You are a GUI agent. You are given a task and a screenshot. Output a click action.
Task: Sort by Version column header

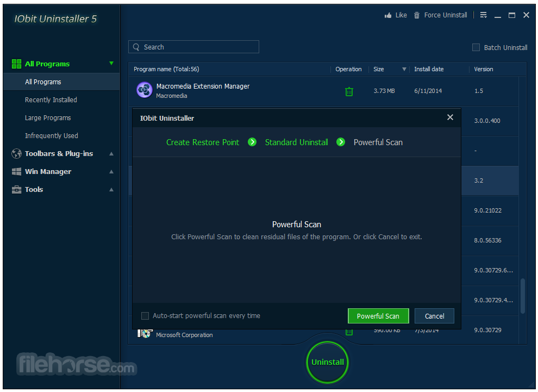(x=484, y=70)
